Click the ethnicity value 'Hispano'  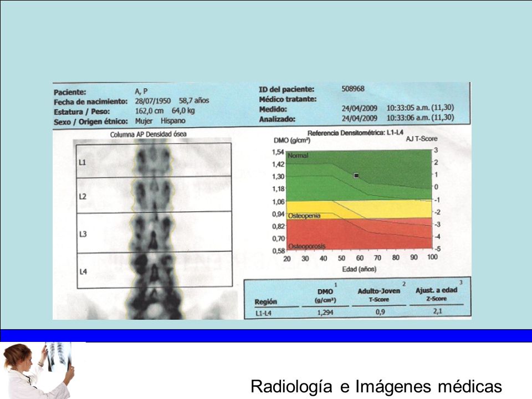[173, 120]
